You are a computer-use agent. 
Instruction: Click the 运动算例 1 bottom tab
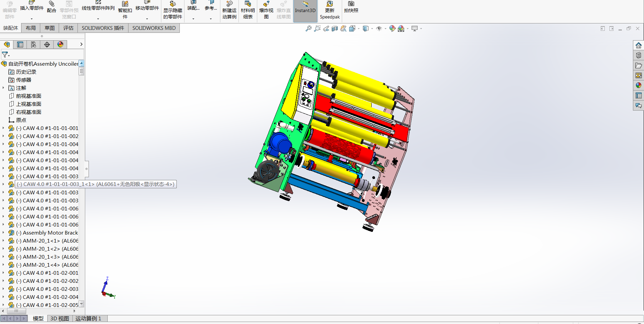88,318
